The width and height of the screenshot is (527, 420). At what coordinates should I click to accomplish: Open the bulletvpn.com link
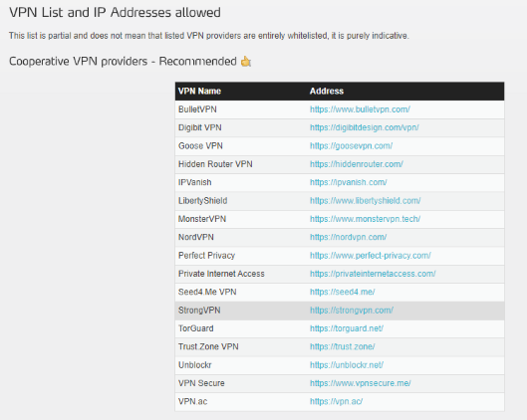tap(360, 109)
